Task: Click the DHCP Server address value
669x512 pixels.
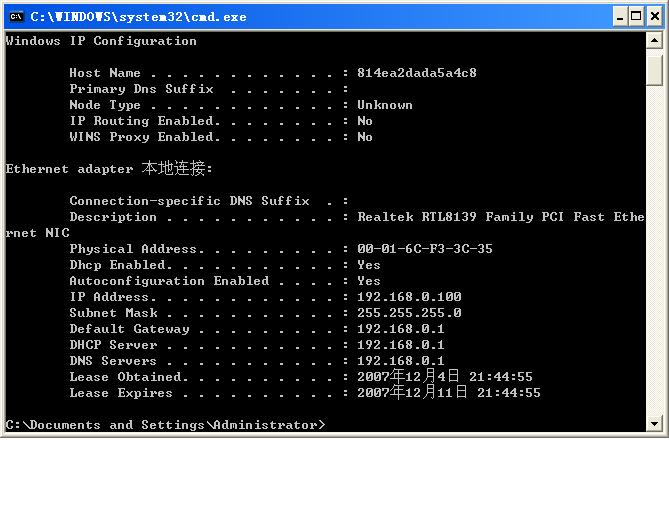Action: point(401,345)
